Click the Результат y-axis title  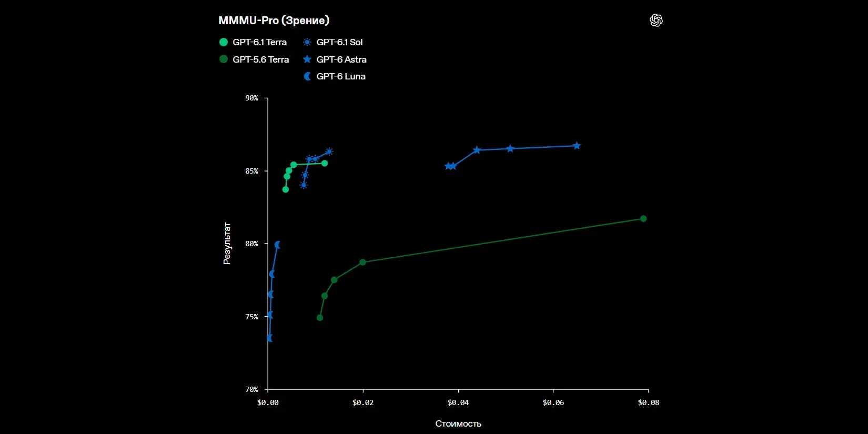click(x=227, y=244)
